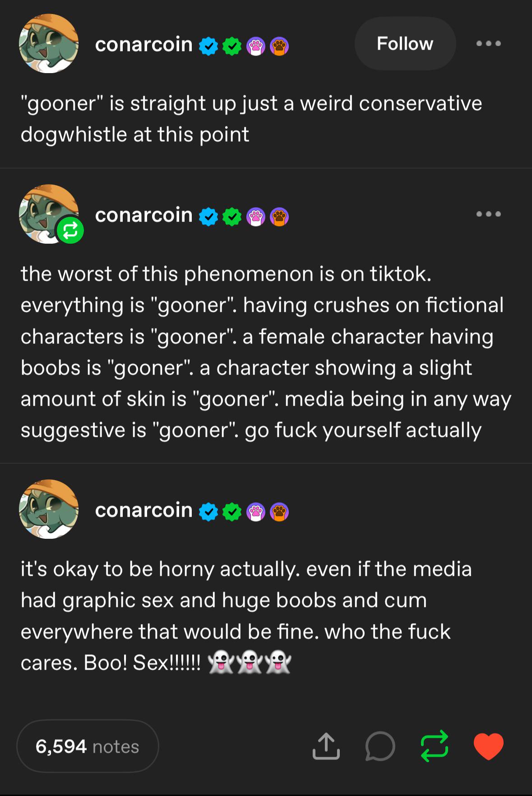Open conarcoin's avatar in the first post

(49, 44)
